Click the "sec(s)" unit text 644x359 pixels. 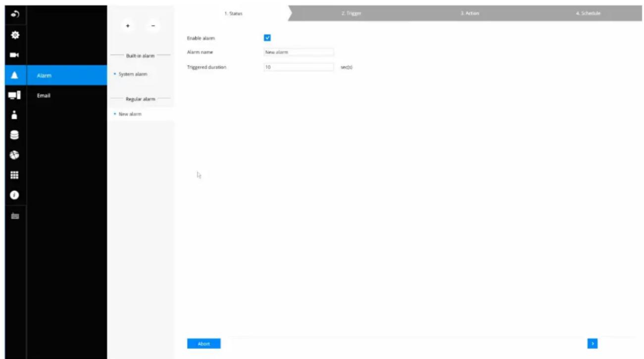click(347, 67)
